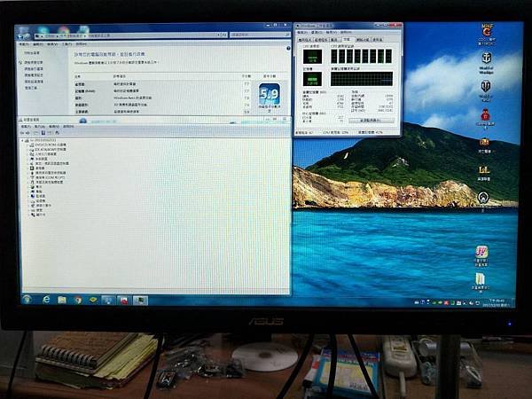Open address bar dropdown in Performance window
532x399 pixels.
click(219, 35)
